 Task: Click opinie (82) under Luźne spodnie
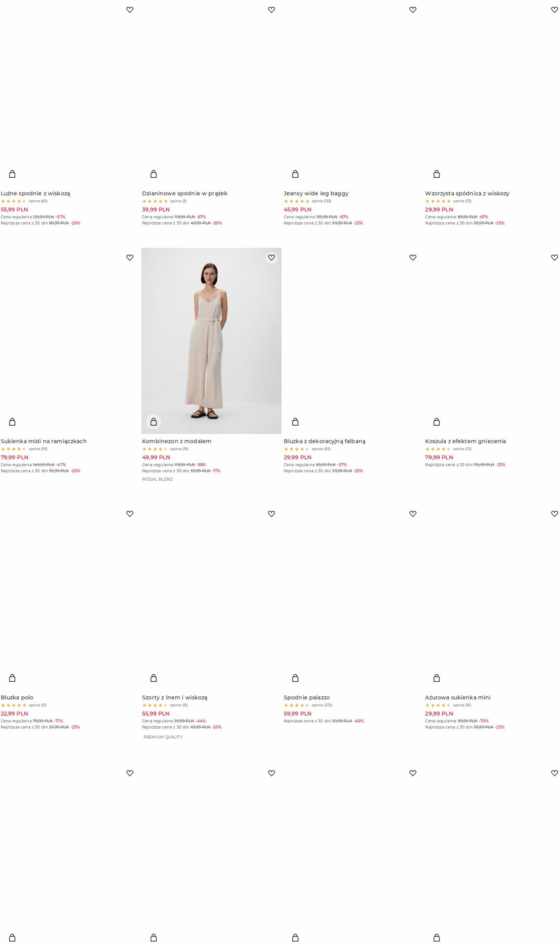click(x=38, y=201)
